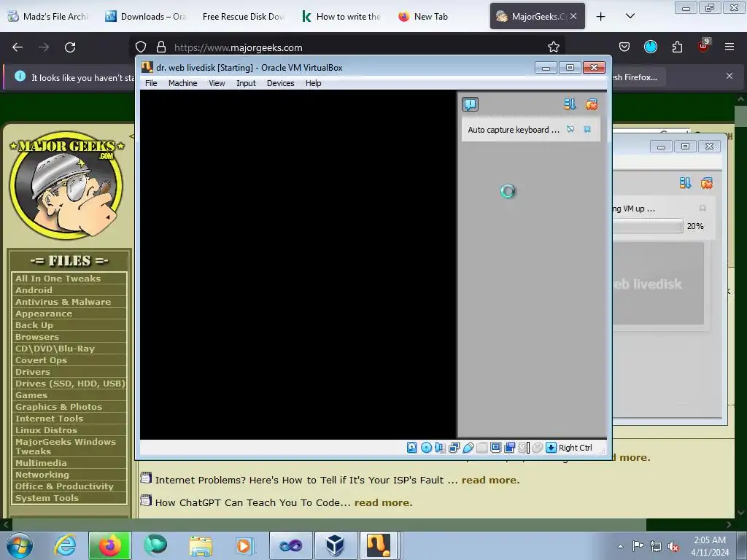Click the 20% VM startup progress bar
The height and width of the screenshot is (560, 747).
tap(648, 226)
